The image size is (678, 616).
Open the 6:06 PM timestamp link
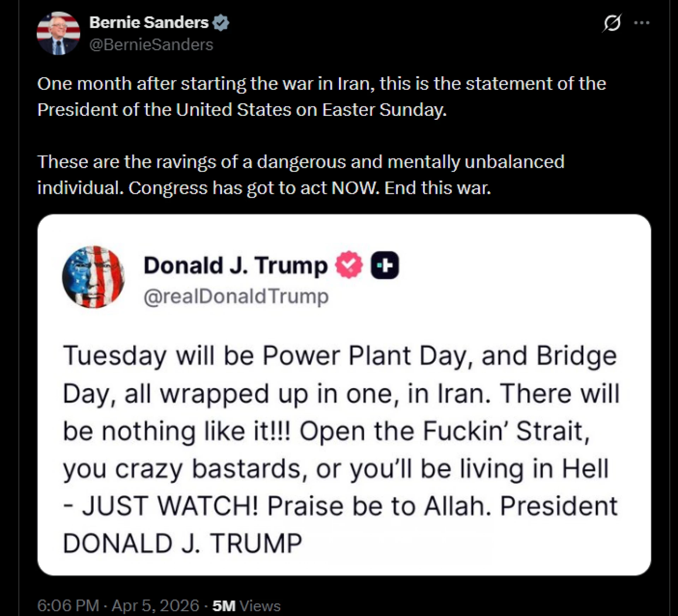click(68, 606)
